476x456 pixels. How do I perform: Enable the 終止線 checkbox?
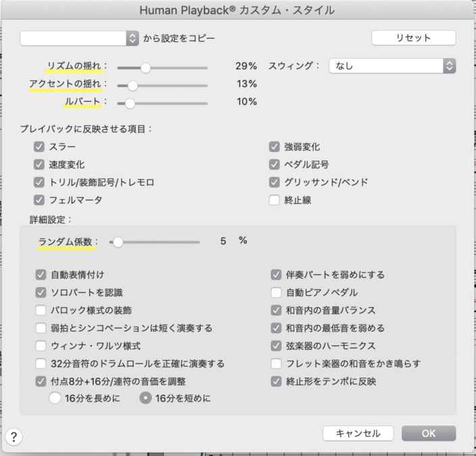pyautogui.click(x=274, y=200)
